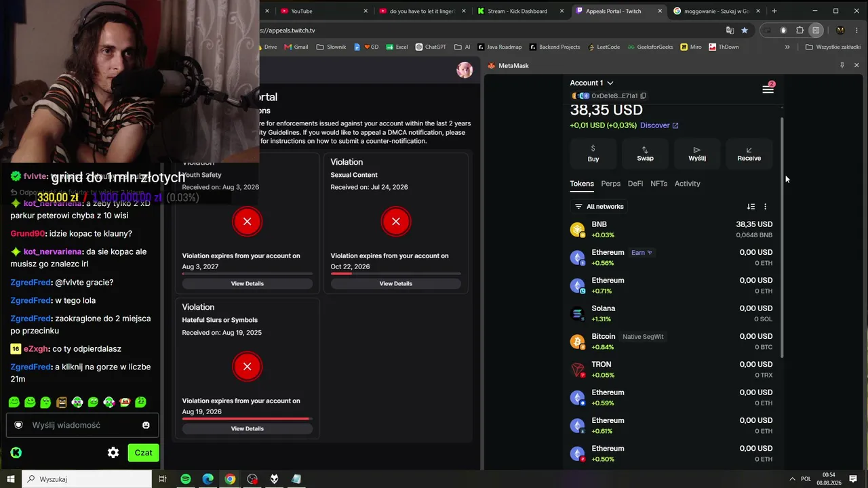Click the Wyślij send button

pyautogui.click(x=697, y=153)
